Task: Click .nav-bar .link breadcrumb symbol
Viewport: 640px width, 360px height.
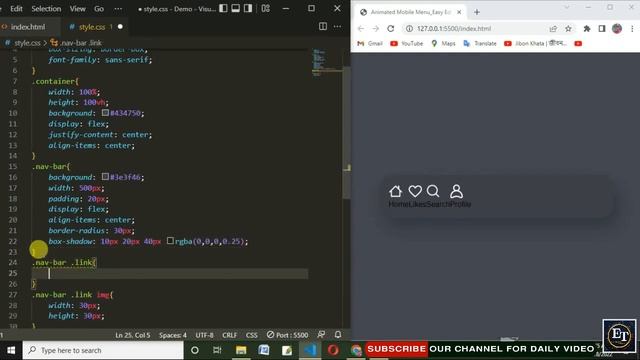Action: tap(81, 43)
